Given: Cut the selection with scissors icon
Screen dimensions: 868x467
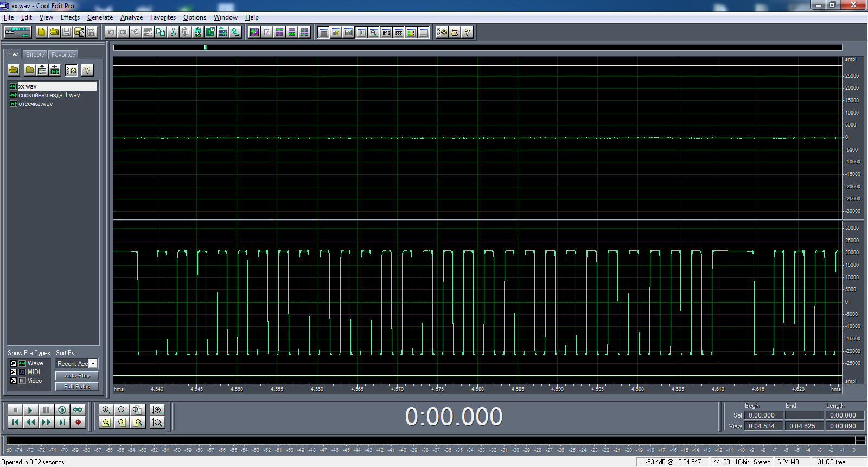Looking at the screenshot, I should pyautogui.click(x=173, y=32).
